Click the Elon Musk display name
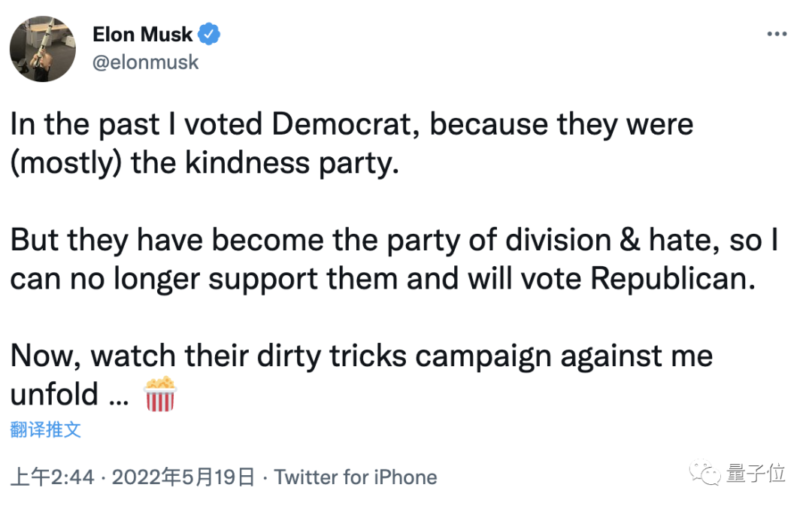Image resolution: width=812 pixels, height=509 pixels. 142,34
